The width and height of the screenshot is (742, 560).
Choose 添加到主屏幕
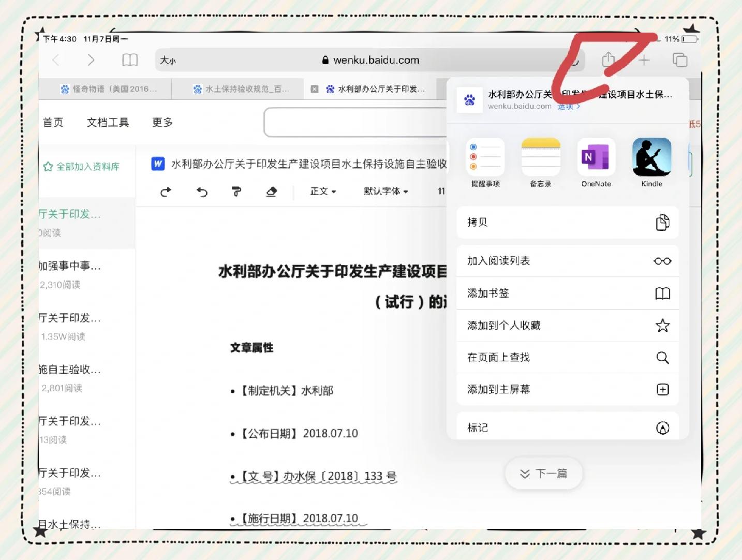568,390
